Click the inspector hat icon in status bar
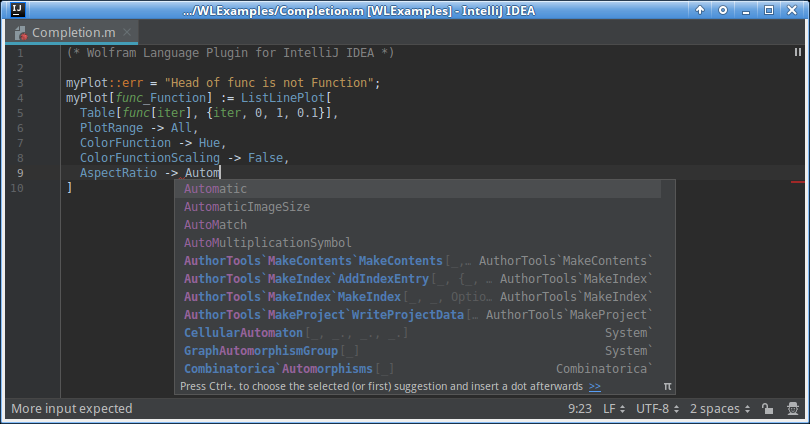The image size is (810, 424). [x=792, y=409]
